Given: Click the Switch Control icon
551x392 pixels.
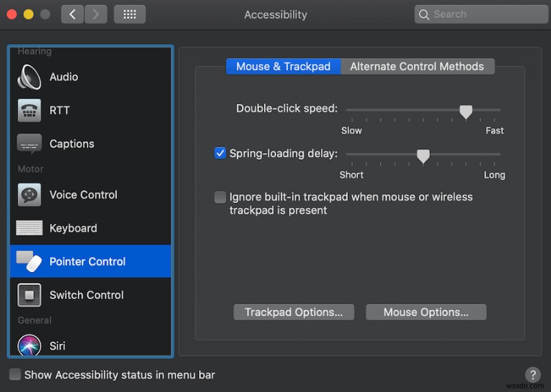Looking at the screenshot, I should click(29, 295).
